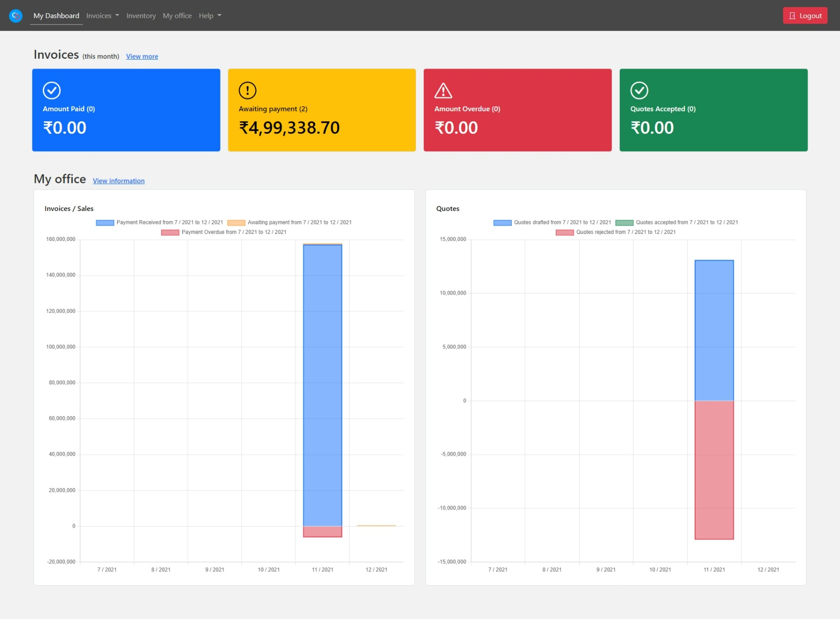The width and height of the screenshot is (840, 619).
Task: Expand the Invoices dropdown menu
Action: (x=102, y=15)
